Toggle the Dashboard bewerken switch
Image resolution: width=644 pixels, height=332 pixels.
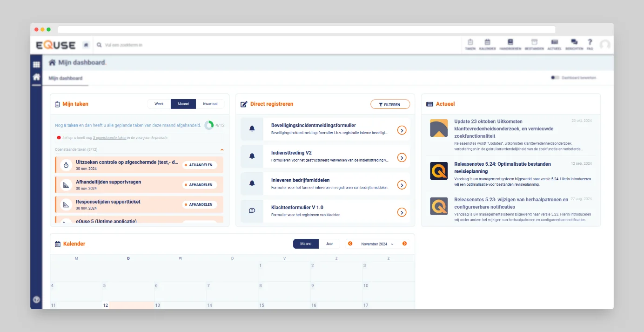point(555,78)
